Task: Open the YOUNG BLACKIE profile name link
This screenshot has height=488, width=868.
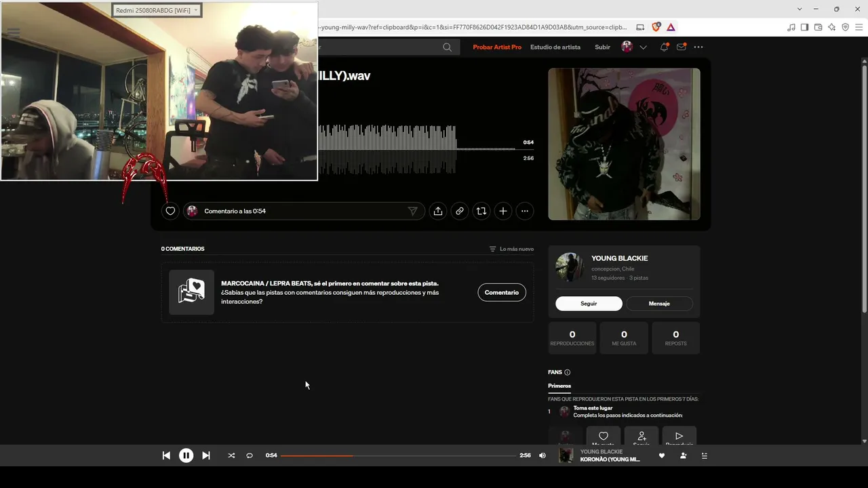Action: click(620, 258)
